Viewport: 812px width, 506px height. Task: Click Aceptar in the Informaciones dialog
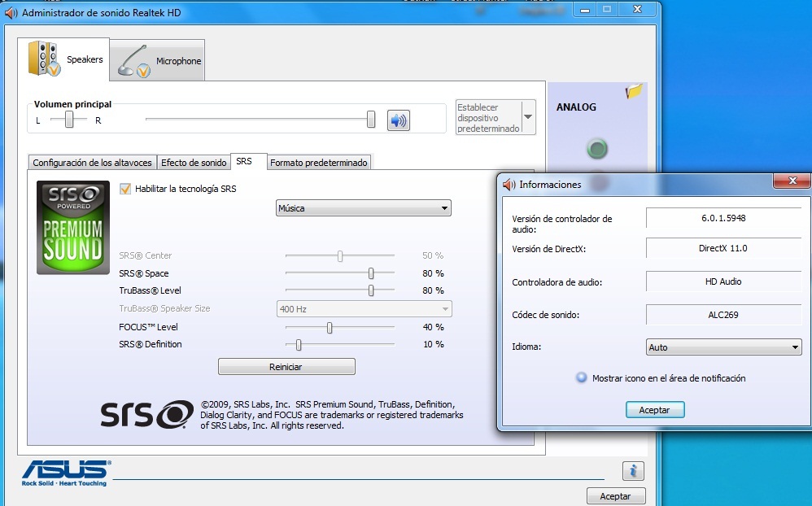[x=655, y=410]
